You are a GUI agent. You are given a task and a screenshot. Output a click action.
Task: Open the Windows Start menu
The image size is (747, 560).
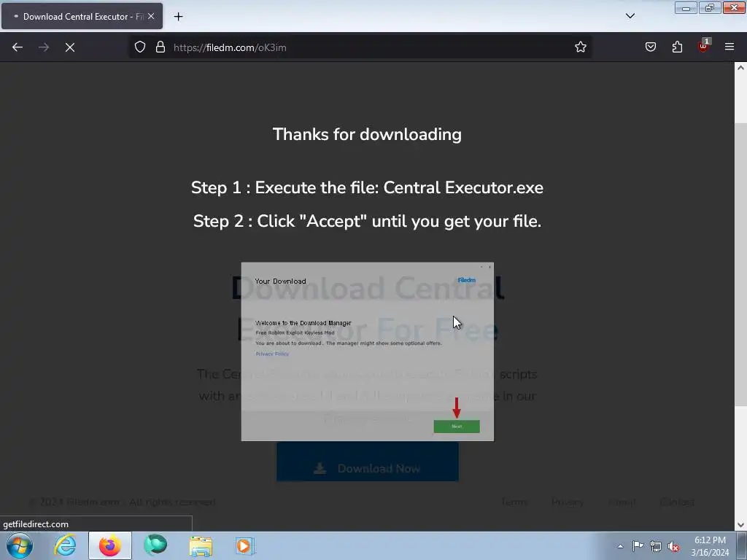20,545
